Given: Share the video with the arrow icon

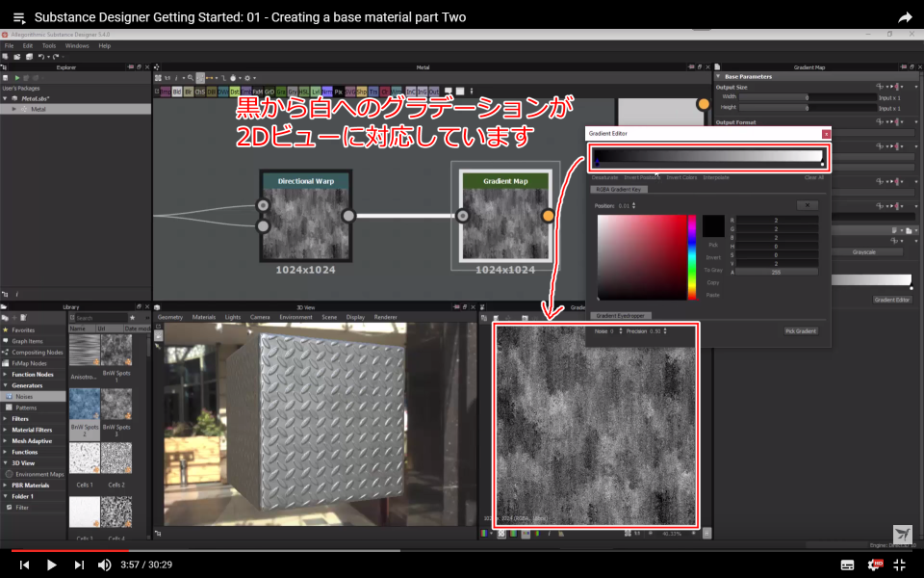Looking at the screenshot, I should [x=905, y=17].
